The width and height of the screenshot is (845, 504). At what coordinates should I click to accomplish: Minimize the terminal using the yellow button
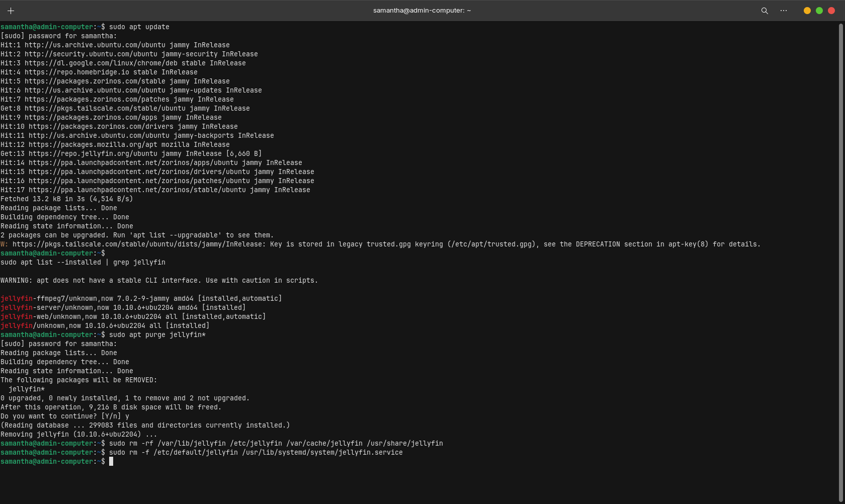point(807,11)
